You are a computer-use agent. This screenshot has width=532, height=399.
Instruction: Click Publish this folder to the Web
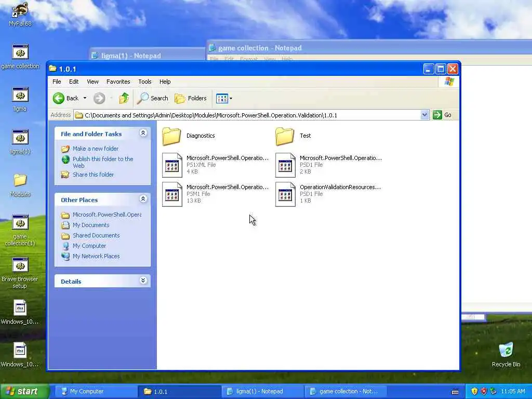(103, 162)
